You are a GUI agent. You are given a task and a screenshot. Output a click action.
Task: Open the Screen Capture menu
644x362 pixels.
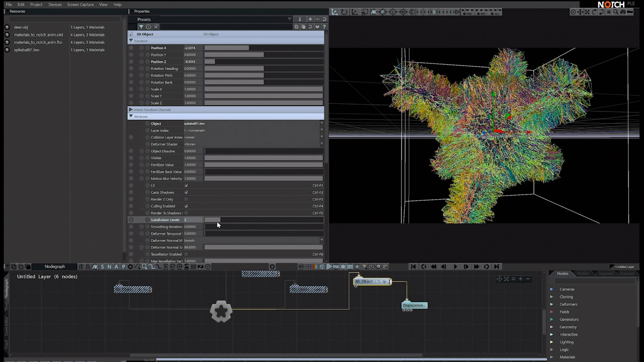[x=80, y=4]
